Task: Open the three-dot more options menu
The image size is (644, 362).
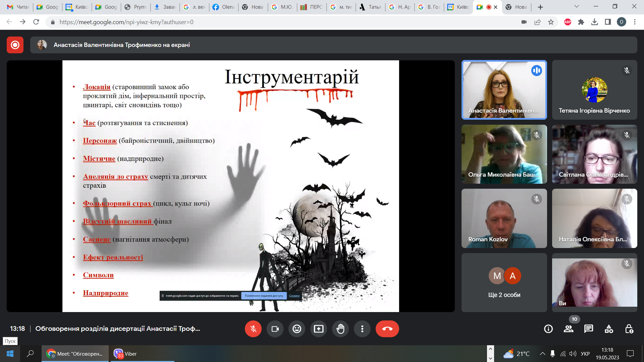Action: point(362,329)
